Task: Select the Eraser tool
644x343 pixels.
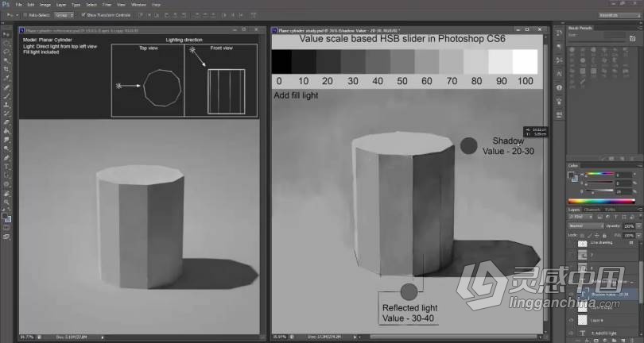Action: 6,122
